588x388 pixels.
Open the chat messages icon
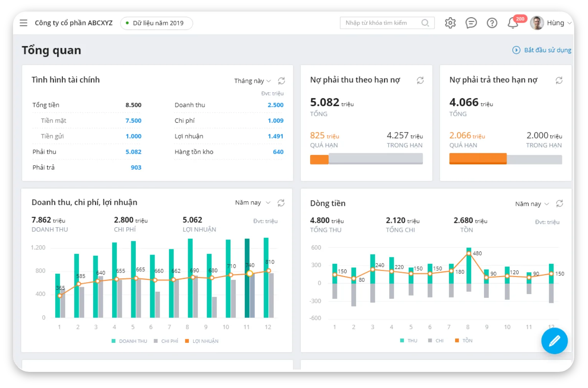[471, 23]
